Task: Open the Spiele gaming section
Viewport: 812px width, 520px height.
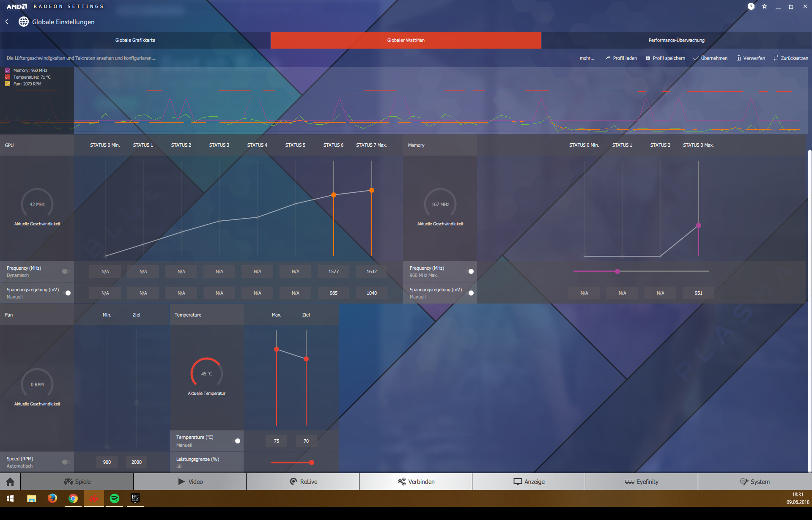Action: (x=77, y=482)
